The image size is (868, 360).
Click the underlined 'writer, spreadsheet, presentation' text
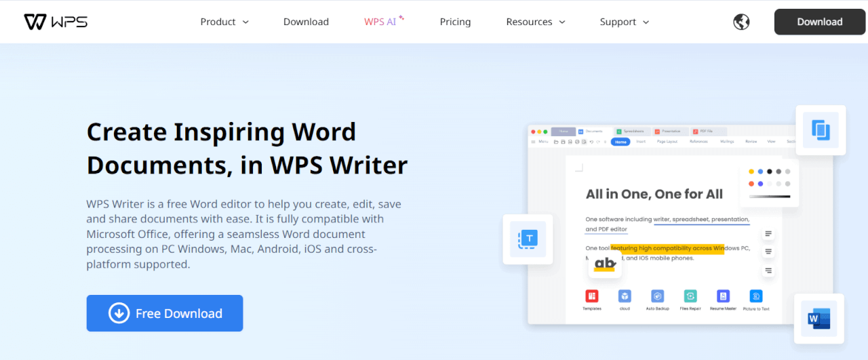coord(702,220)
